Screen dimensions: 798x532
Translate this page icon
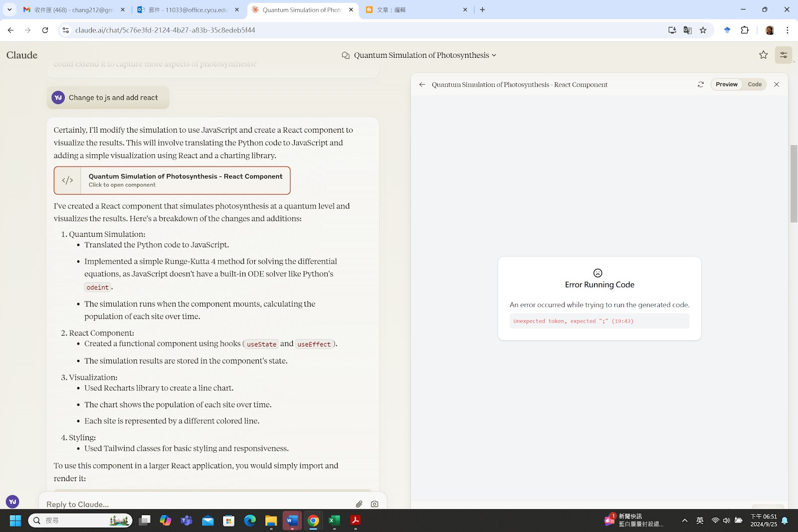[x=688, y=30]
